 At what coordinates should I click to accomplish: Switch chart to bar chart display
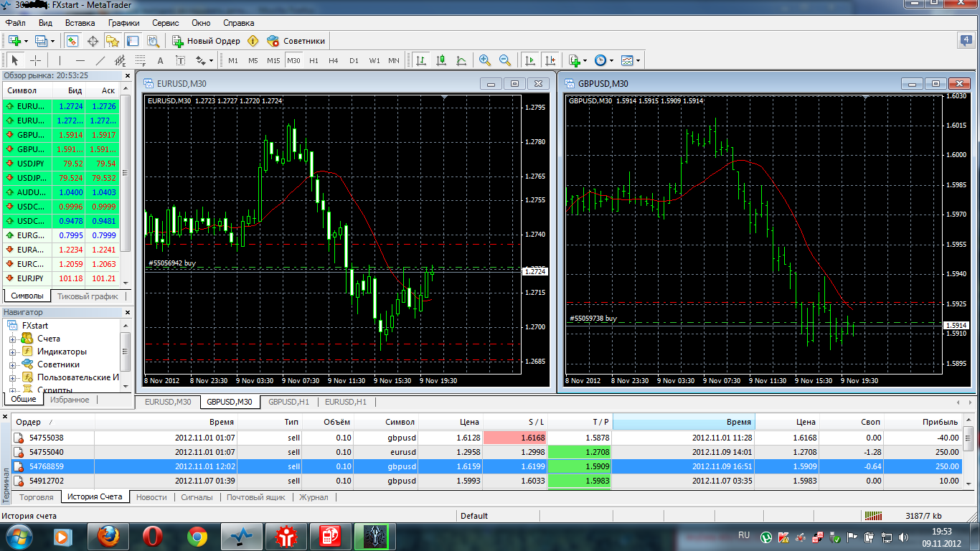(421, 60)
